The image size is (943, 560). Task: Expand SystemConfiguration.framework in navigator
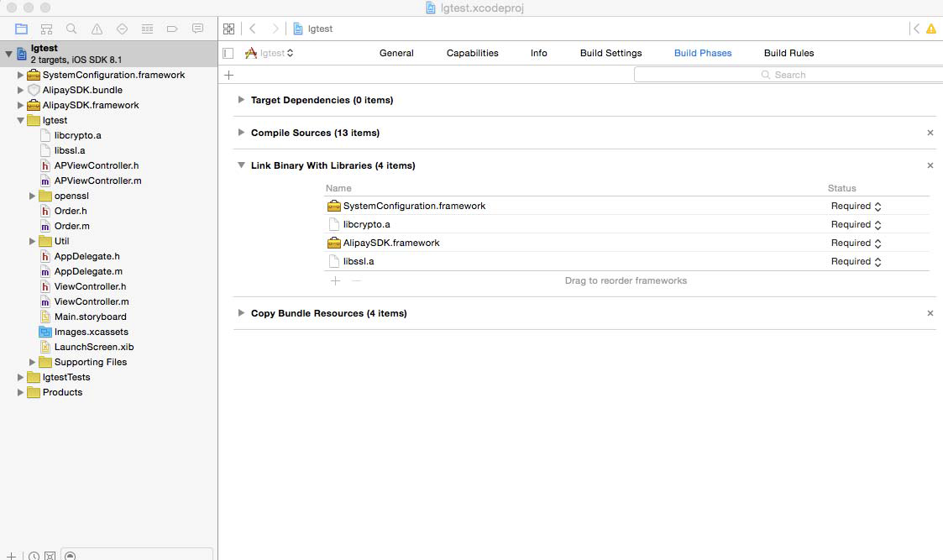pos(20,75)
